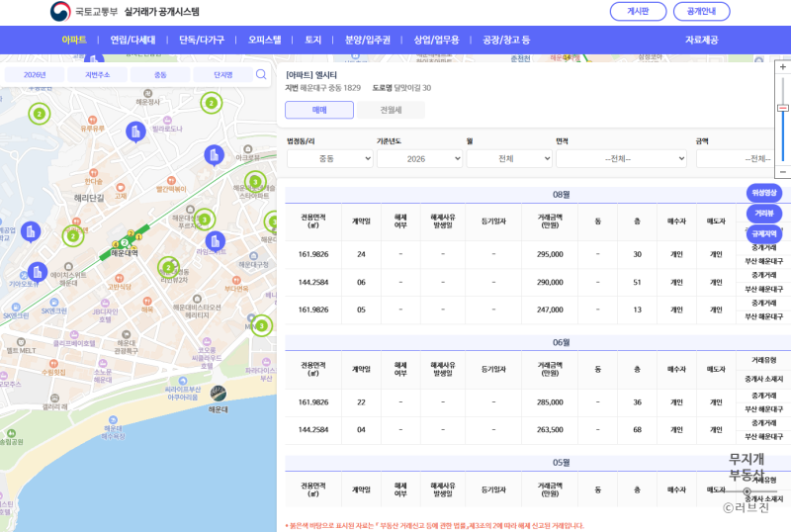Select 토지 in the top menu
This screenshot has width=791, height=532.
[x=312, y=40]
